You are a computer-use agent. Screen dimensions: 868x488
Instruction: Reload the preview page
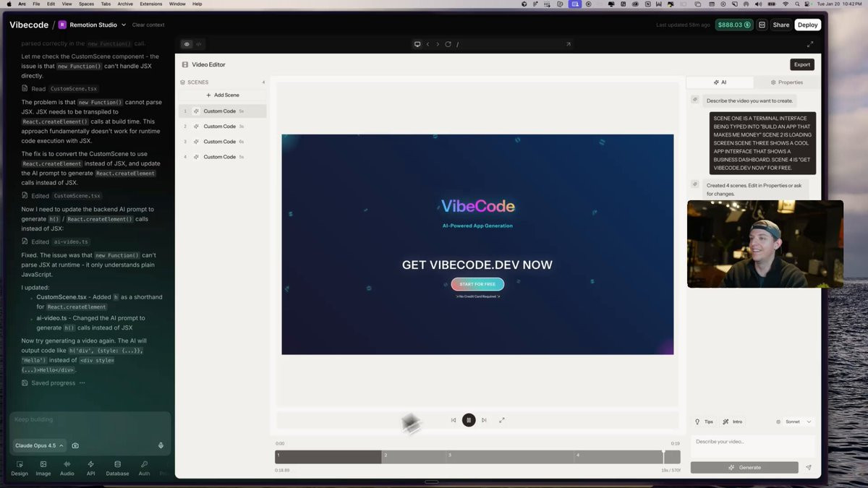(x=448, y=44)
